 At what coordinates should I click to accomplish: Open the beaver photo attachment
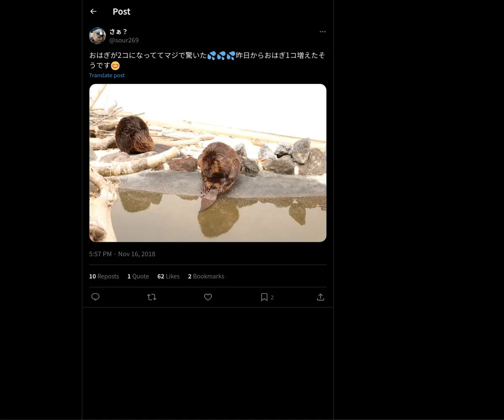[208, 163]
